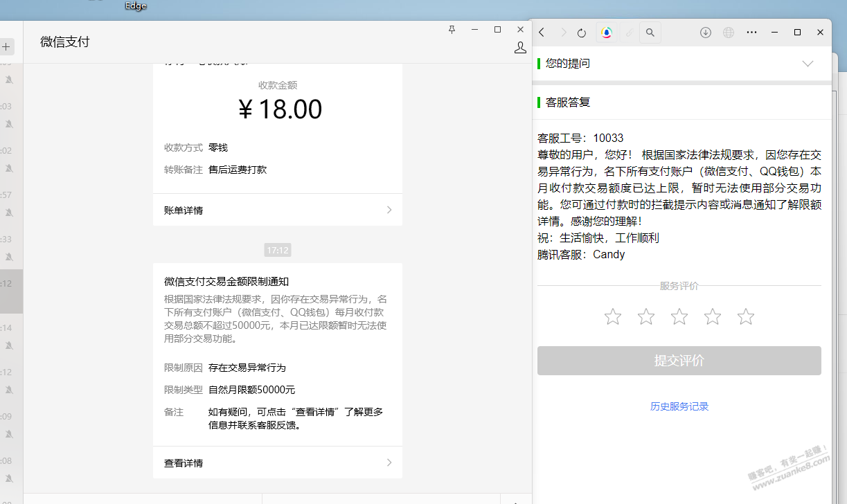This screenshot has width=847, height=504.
Task: Click the download arrow icon in toolbar
Action: pyautogui.click(x=706, y=33)
